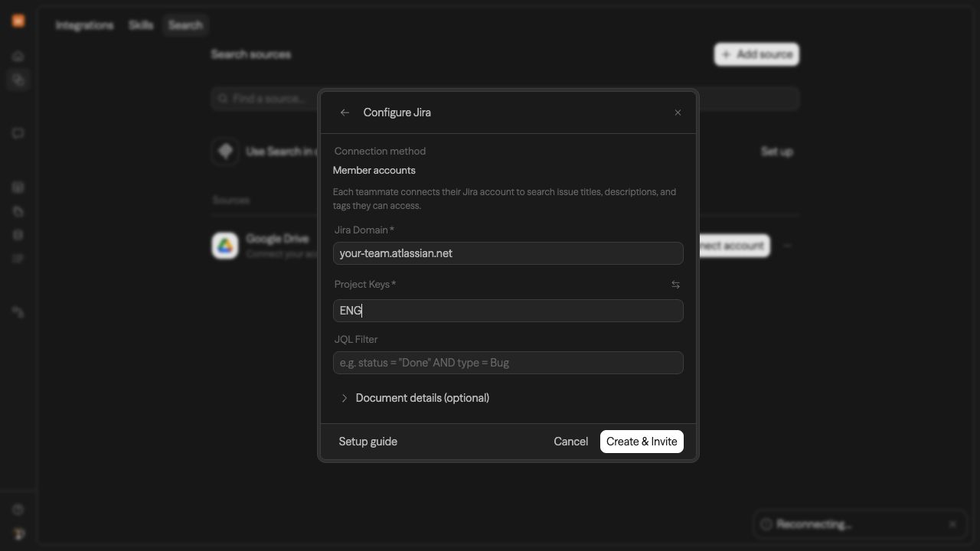Viewport: 980px width, 551px height.
Task: Click the Add source button
Action: 756,54
